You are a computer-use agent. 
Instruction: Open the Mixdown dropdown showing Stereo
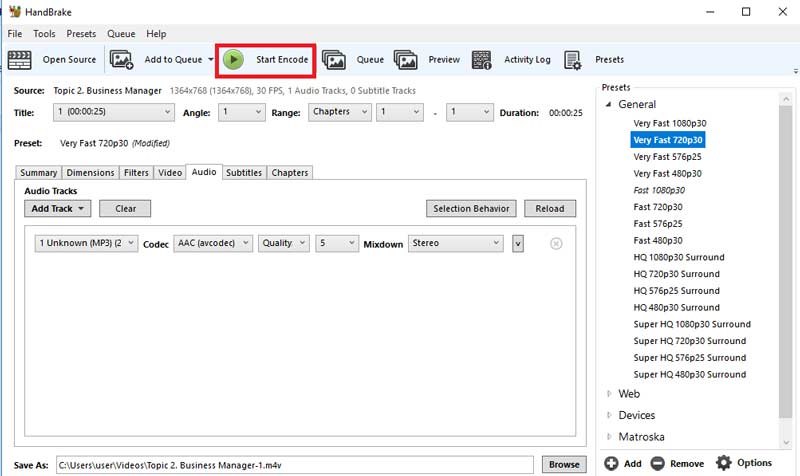coord(456,243)
